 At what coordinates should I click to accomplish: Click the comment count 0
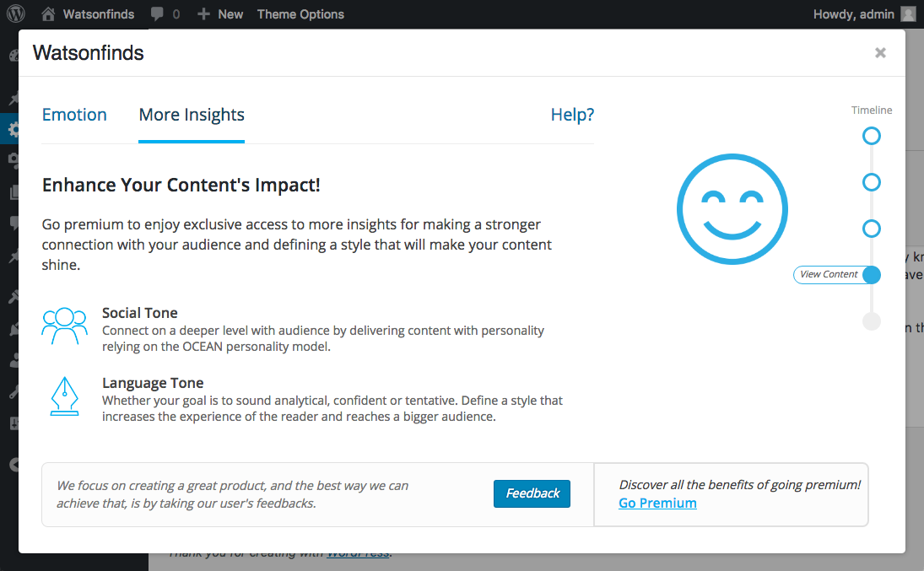point(176,14)
